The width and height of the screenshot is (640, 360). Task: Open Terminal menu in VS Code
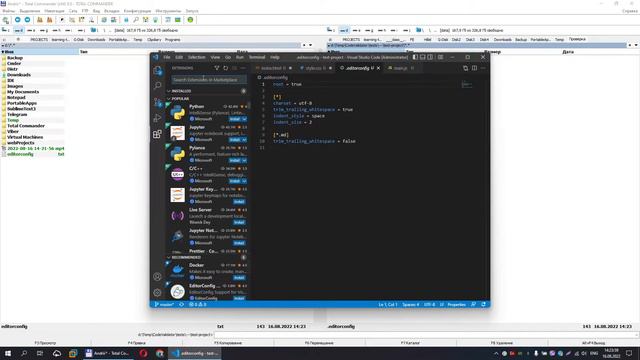[257, 57]
